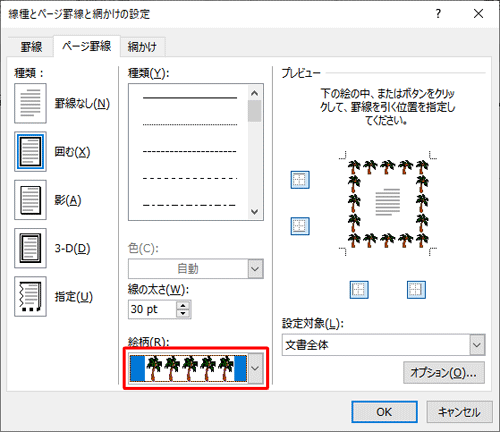
Task: Switch to the 網かけ tab
Action: pyautogui.click(x=142, y=47)
